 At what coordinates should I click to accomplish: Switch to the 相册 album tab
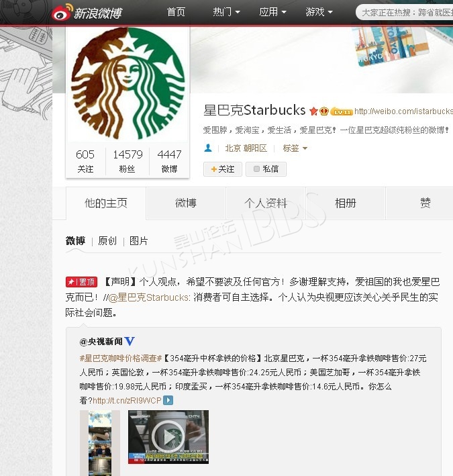[x=346, y=203]
